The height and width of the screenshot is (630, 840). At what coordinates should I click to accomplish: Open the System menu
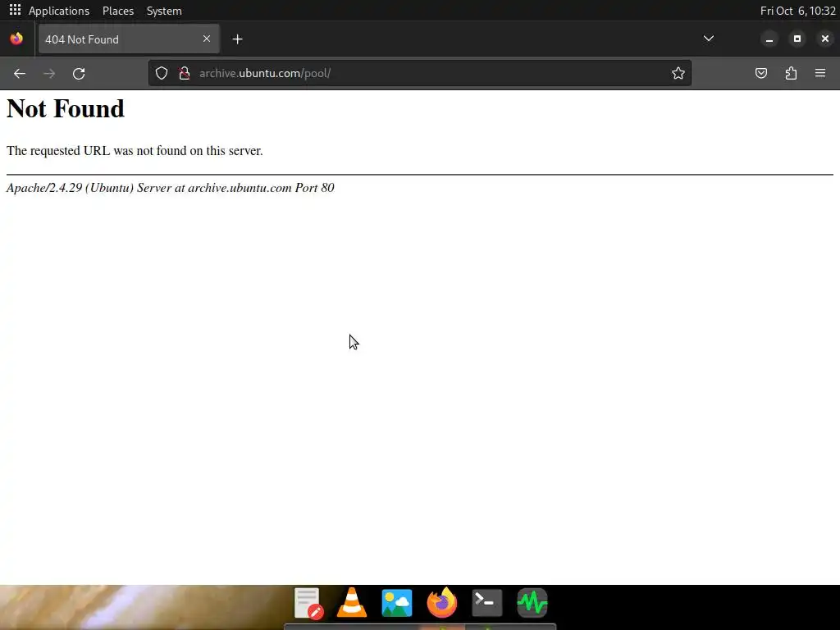tap(164, 11)
